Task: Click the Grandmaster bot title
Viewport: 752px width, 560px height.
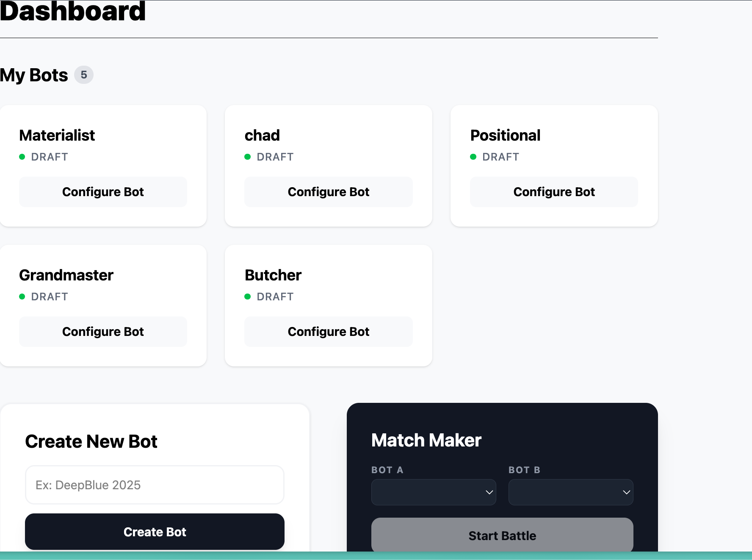Action: tap(66, 275)
